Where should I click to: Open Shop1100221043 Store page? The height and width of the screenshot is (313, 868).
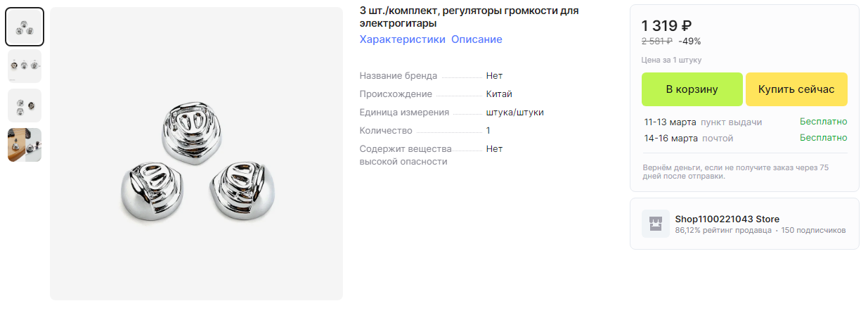click(x=727, y=219)
